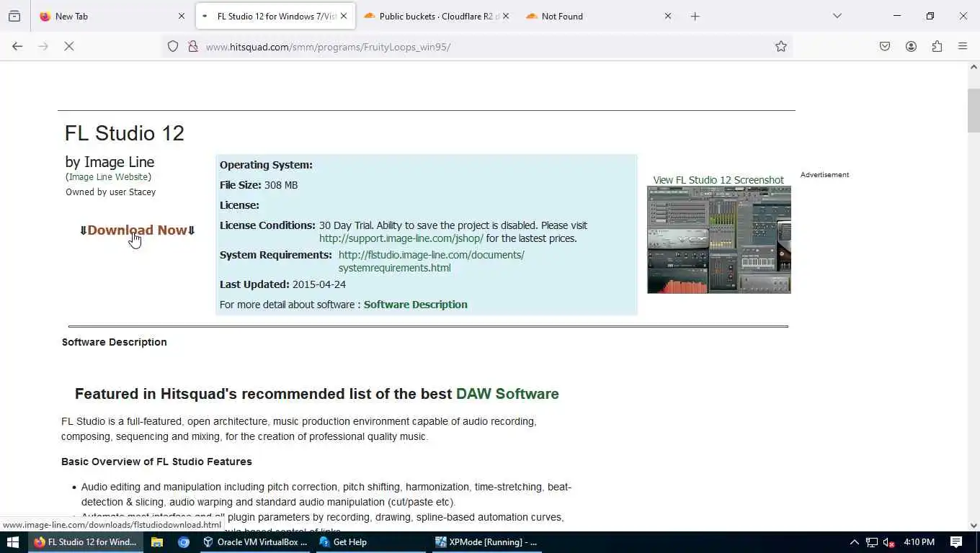The image size is (980, 553).
Task: Click the insecure connection lock icon
Action: tap(193, 46)
